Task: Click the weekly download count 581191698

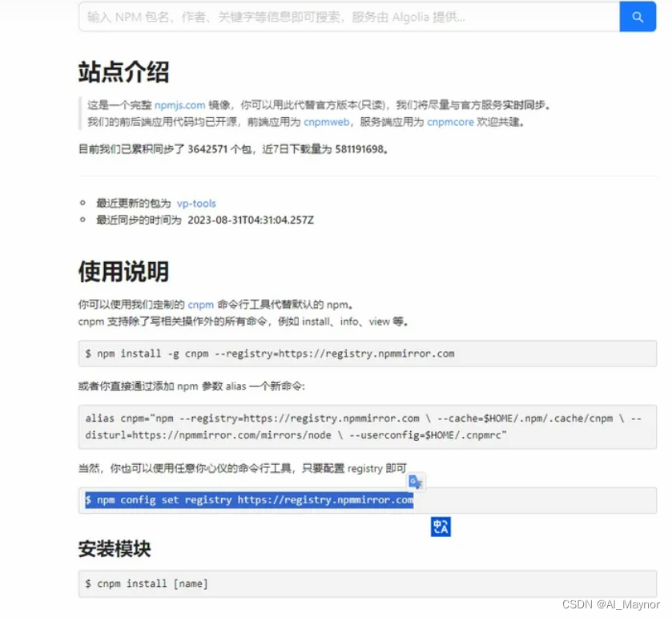Action: click(360, 149)
